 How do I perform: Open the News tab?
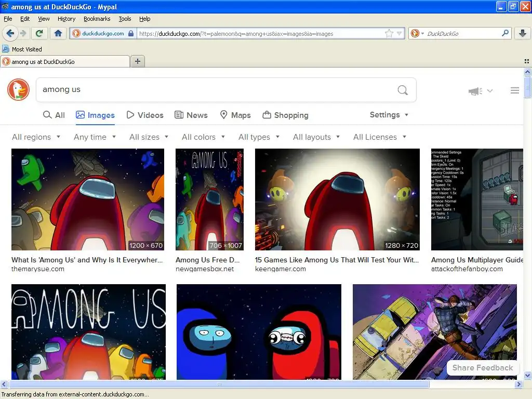pos(191,115)
